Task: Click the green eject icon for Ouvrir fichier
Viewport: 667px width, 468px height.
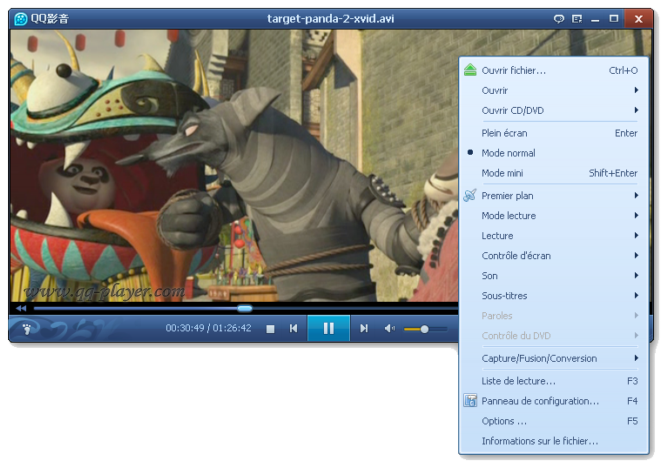Action: pos(470,70)
